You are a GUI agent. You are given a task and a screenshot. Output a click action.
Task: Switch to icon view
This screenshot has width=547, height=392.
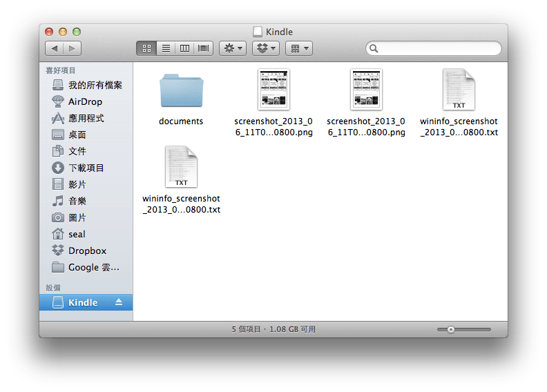146,48
